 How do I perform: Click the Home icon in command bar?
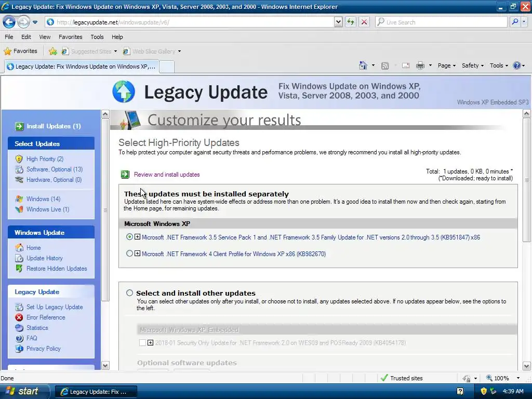[x=363, y=65]
